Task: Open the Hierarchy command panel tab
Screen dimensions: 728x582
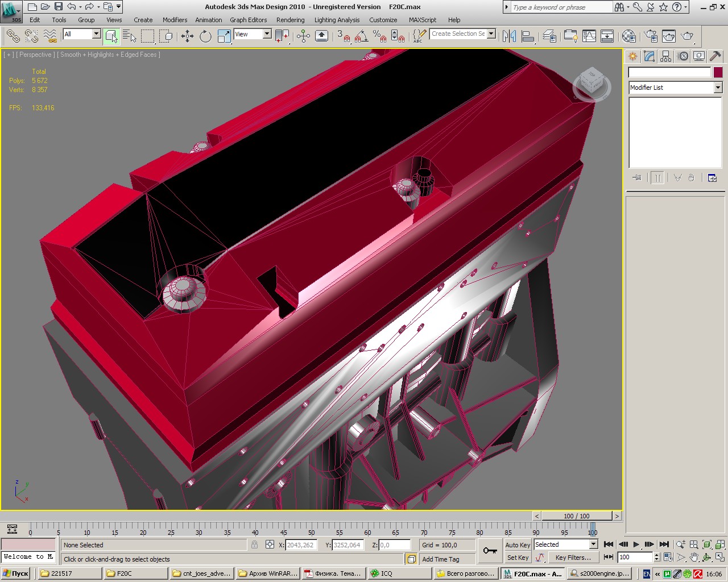Action: tap(666, 56)
